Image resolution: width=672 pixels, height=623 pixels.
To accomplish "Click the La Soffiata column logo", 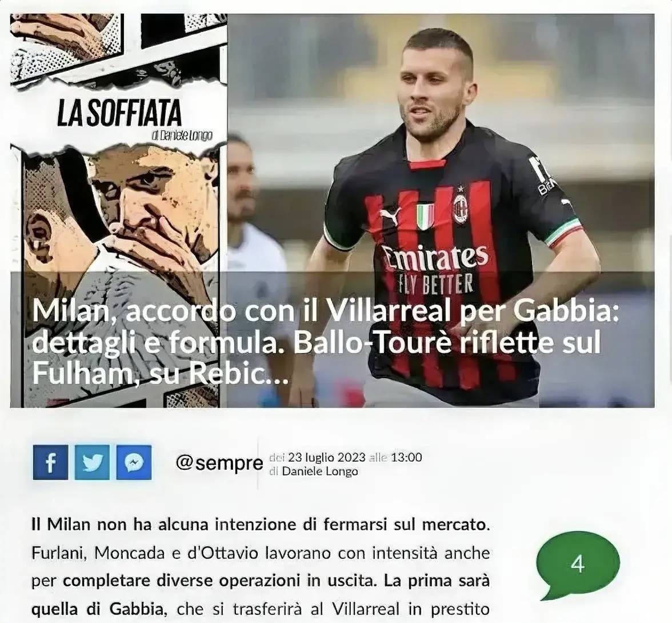I will 119,114.
